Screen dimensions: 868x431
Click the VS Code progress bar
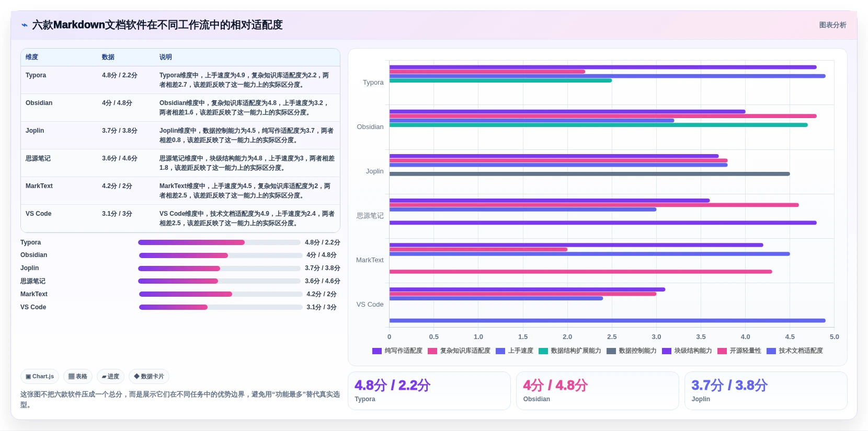221,307
